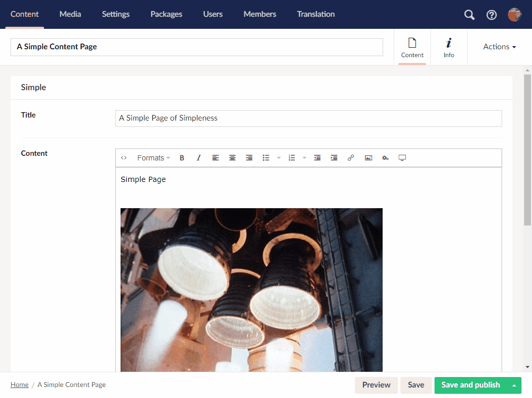The image size is (532, 398).
Task: Apply bold formatting
Action: (182, 158)
